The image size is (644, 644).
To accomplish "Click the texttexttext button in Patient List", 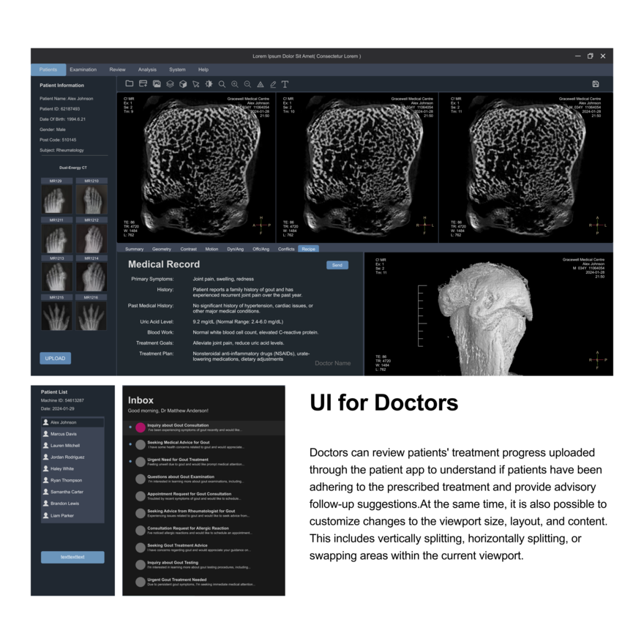I will pos(72,557).
